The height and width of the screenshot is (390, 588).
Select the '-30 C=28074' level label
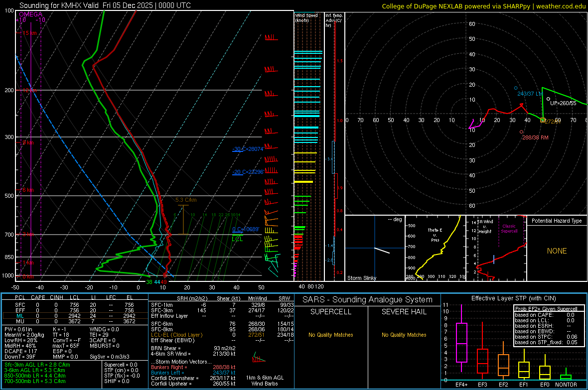point(248,149)
